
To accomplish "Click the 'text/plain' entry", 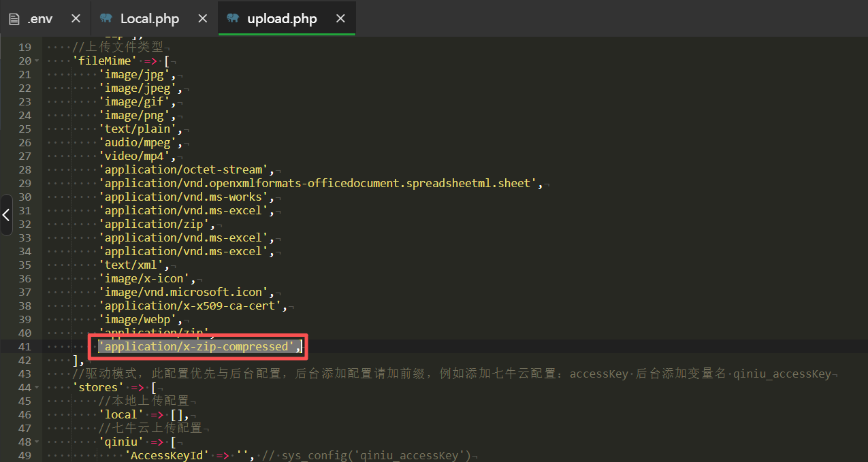I will point(140,129).
